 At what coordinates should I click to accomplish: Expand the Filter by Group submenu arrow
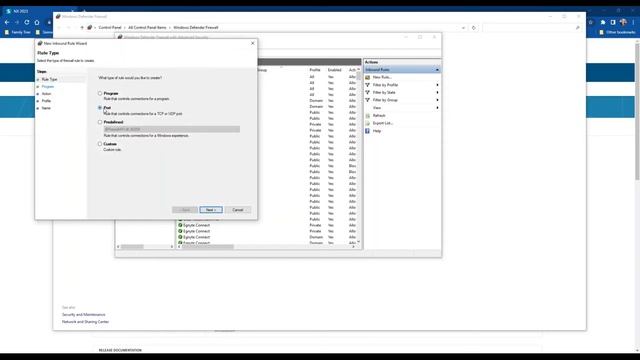tap(437, 100)
